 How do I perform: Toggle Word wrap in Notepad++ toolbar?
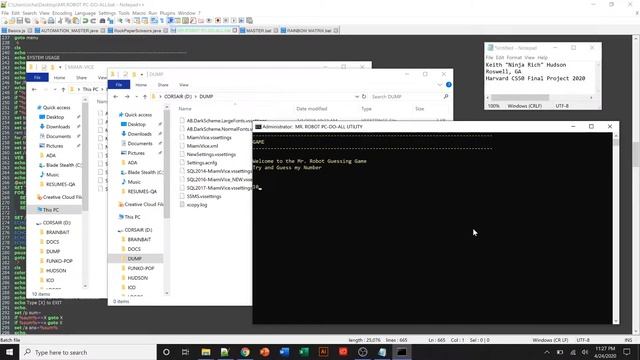[154, 20]
